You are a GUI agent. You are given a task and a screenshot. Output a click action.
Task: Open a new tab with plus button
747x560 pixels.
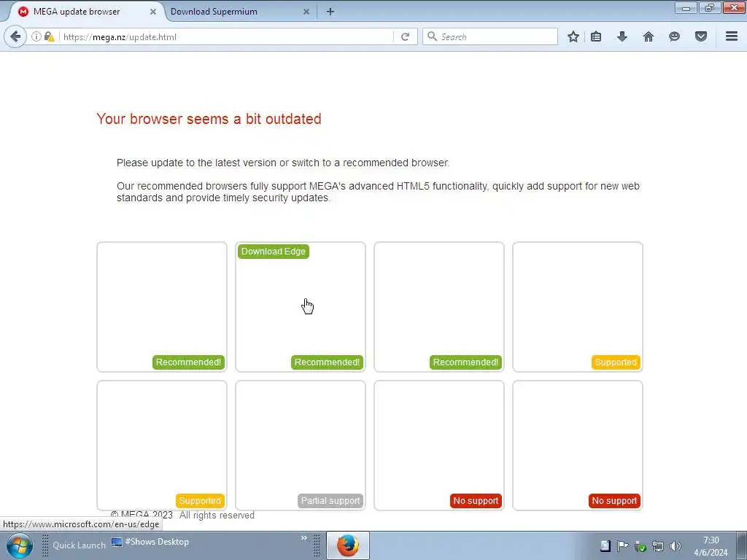(x=330, y=12)
